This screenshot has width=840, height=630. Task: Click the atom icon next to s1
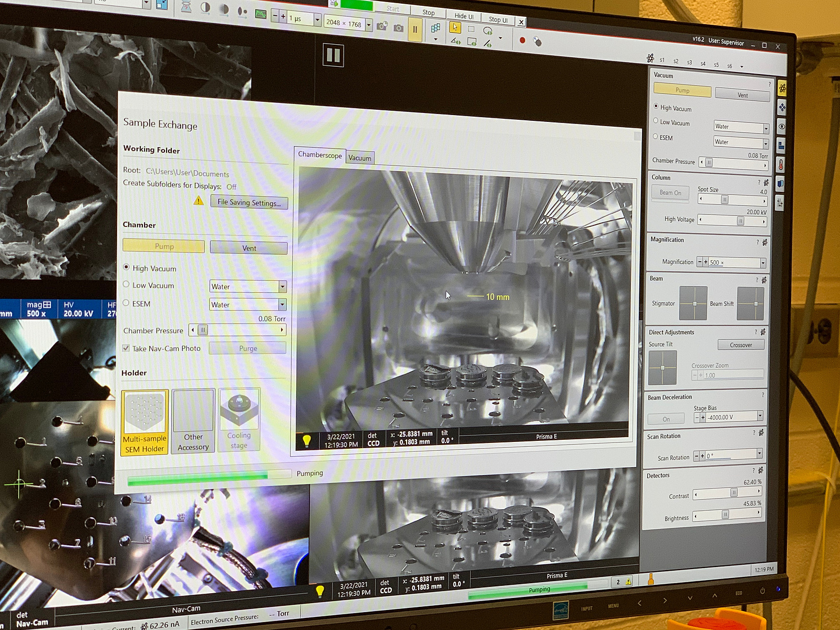[650, 58]
